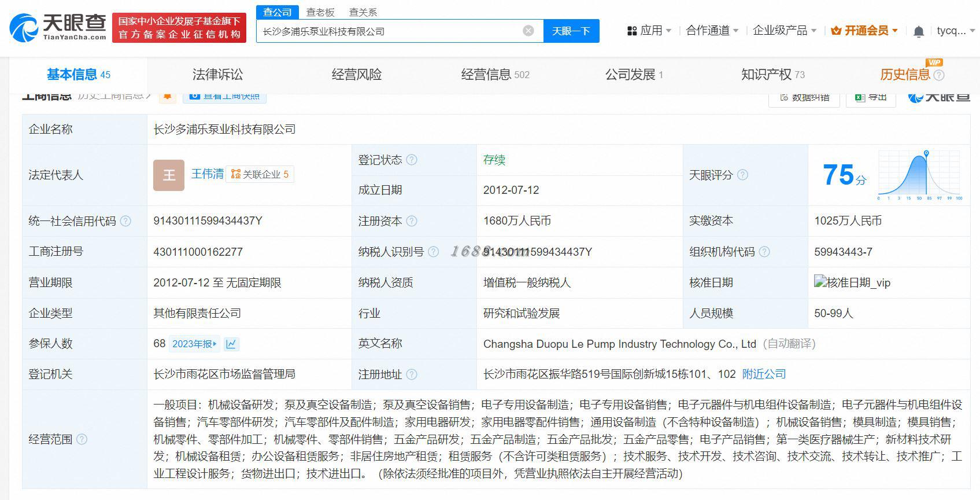Screen dimensions: 980x500
Task: Click the company name 长沙多浦乐泵业科技有限公司 cell
Action: pyautogui.click(x=224, y=129)
